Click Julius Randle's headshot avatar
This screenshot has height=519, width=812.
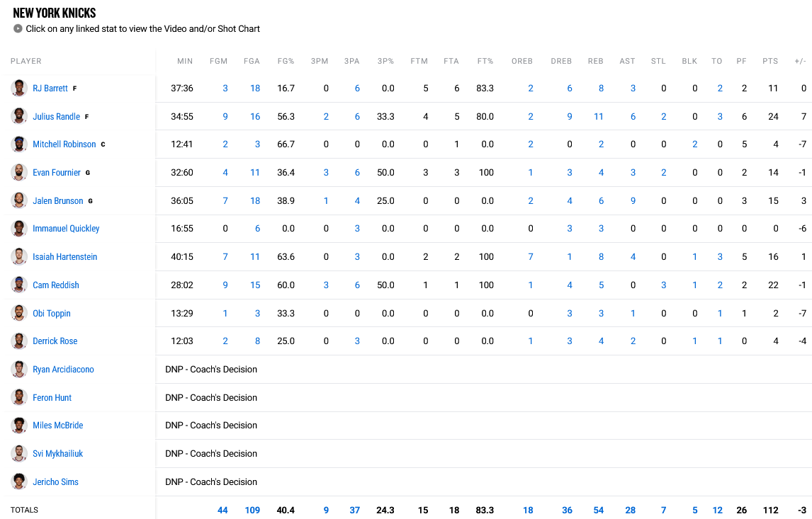coord(19,117)
